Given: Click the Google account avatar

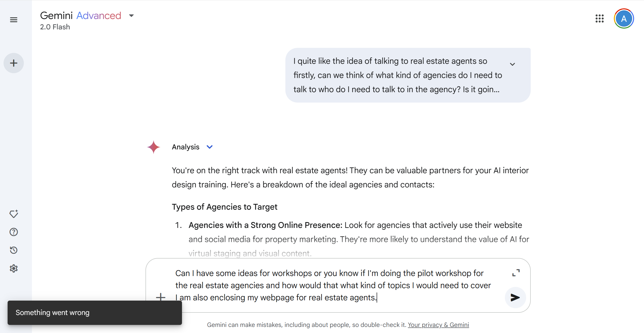Looking at the screenshot, I should click(624, 18).
